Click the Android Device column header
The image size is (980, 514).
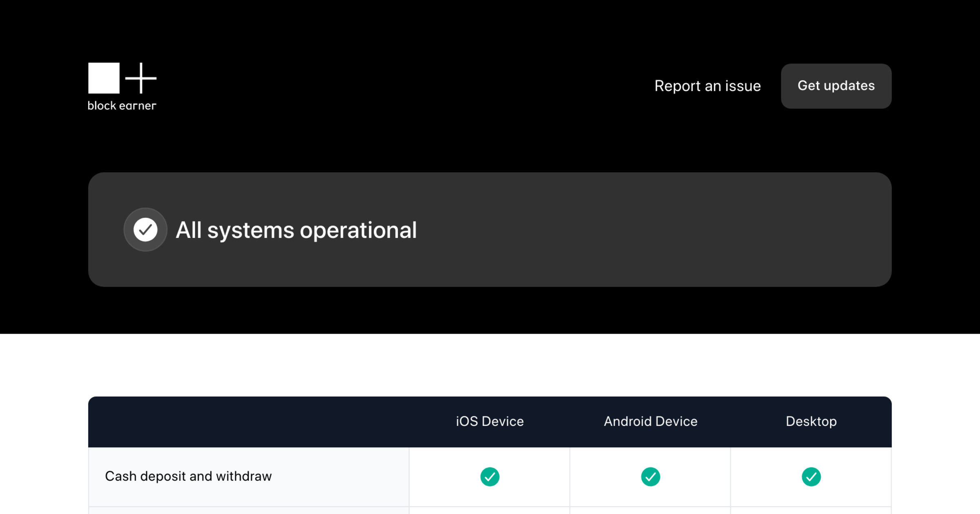650,421
